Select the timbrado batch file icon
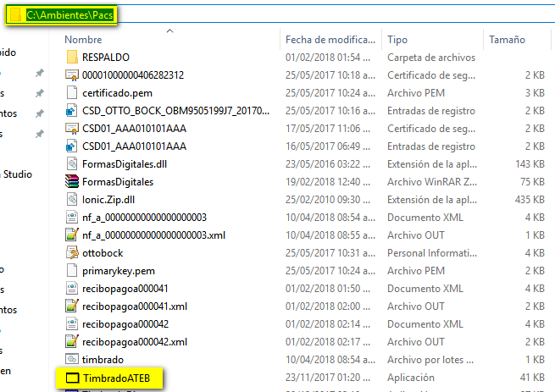The width and height of the screenshot is (555, 392). pyautogui.click(x=72, y=360)
